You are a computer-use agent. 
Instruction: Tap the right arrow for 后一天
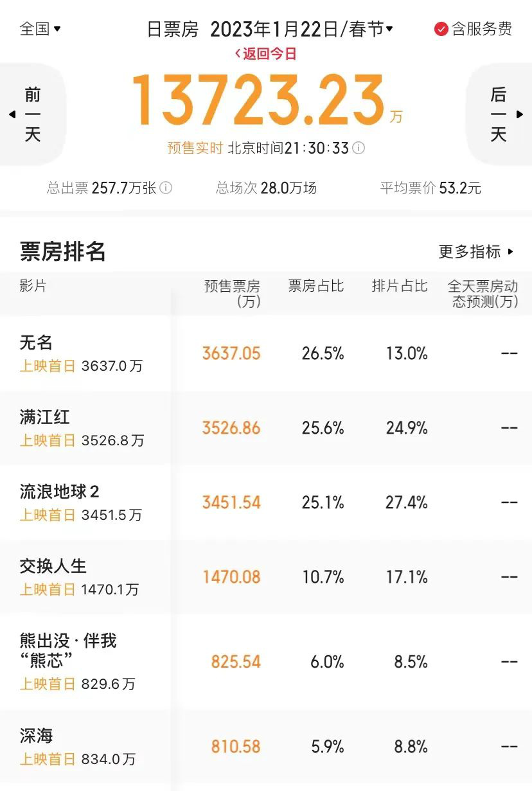coord(520,115)
